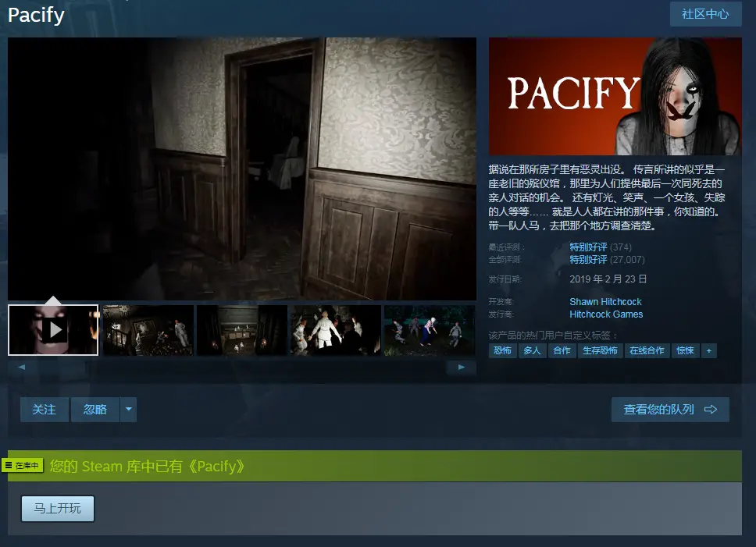Click the 生存恐怖 survival horror tag

point(601,350)
